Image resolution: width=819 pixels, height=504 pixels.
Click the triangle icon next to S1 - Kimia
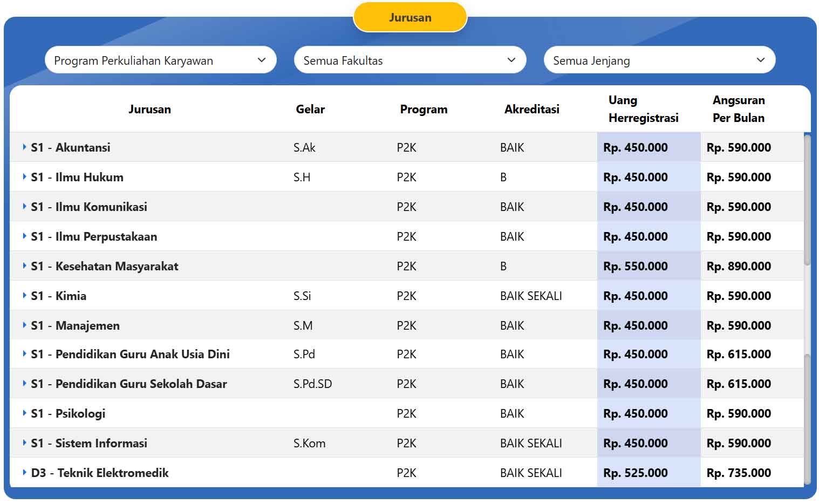tap(24, 295)
